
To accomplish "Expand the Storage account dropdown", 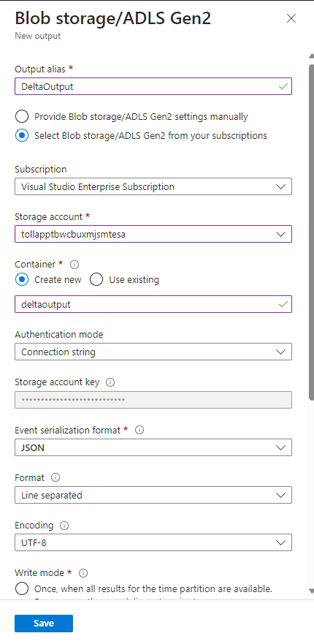I will (x=153, y=234).
